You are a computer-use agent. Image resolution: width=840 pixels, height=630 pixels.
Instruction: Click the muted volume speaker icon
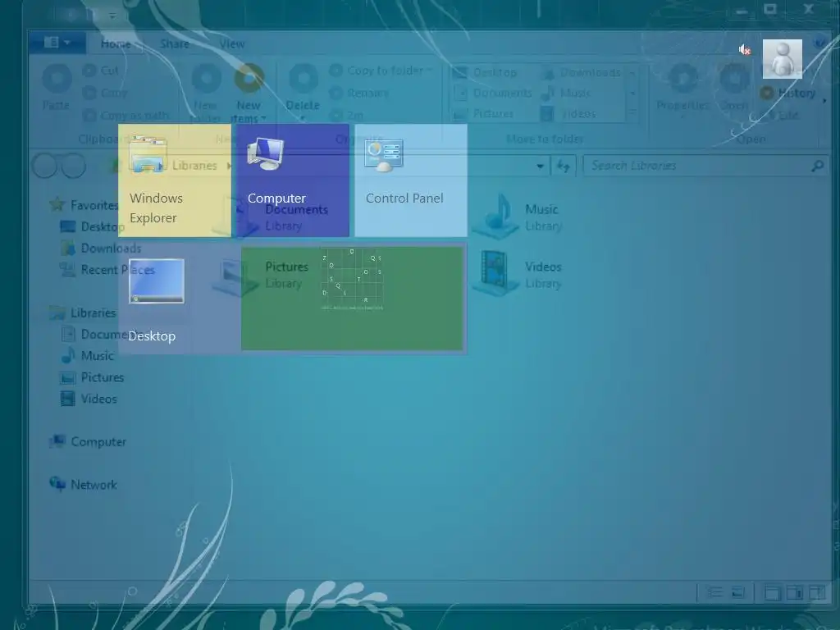[x=744, y=50]
